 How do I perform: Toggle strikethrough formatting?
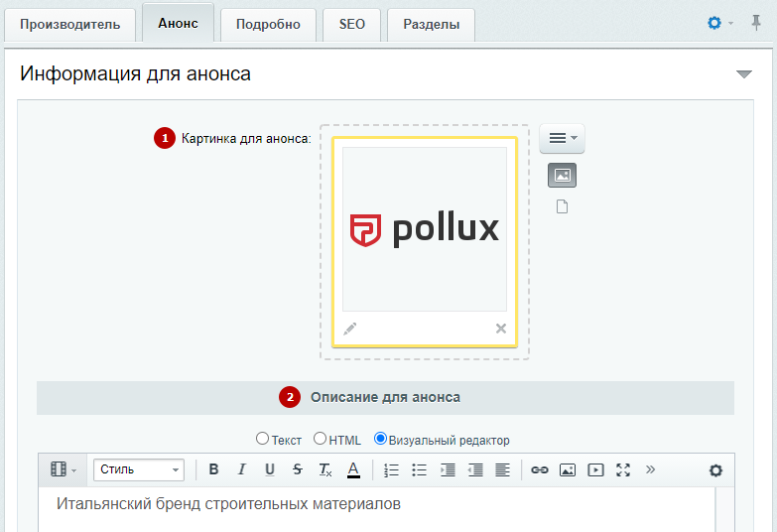[x=298, y=469]
